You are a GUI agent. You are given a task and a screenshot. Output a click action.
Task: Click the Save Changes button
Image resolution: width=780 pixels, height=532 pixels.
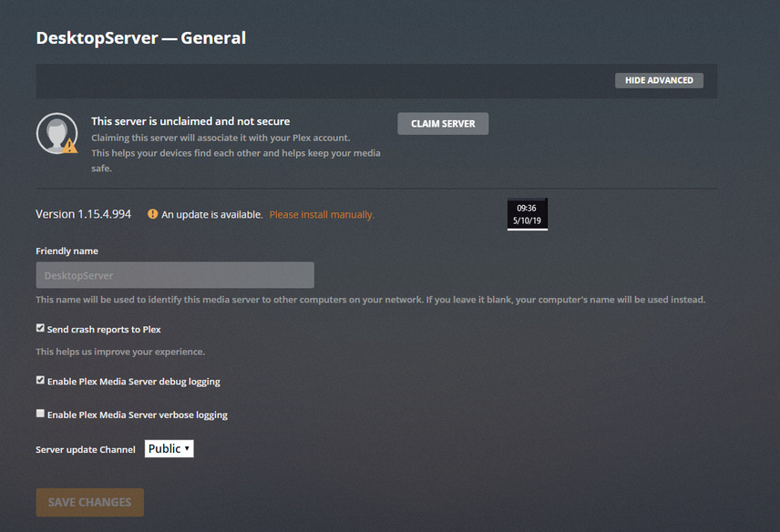click(x=90, y=502)
